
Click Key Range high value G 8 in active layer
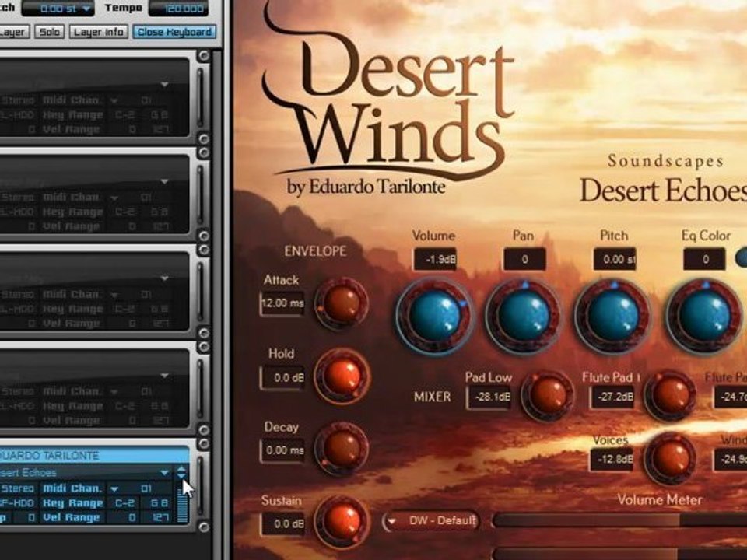coord(159,503)
